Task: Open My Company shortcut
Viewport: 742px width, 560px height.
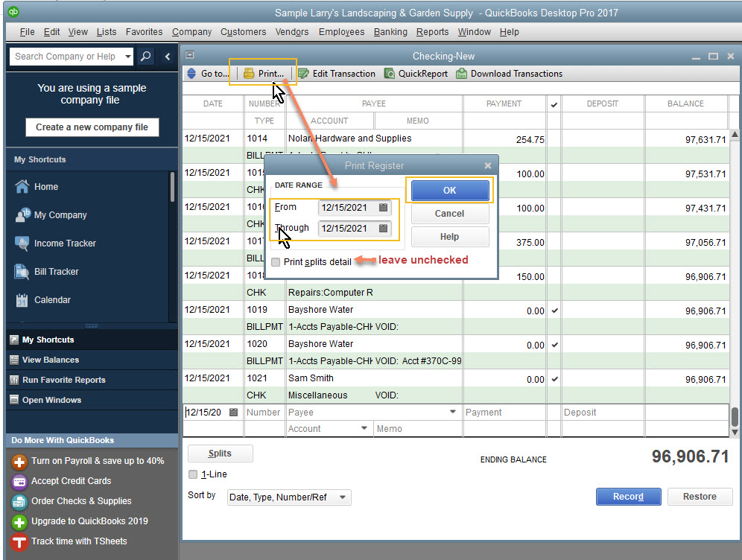Action: [51, 214]
